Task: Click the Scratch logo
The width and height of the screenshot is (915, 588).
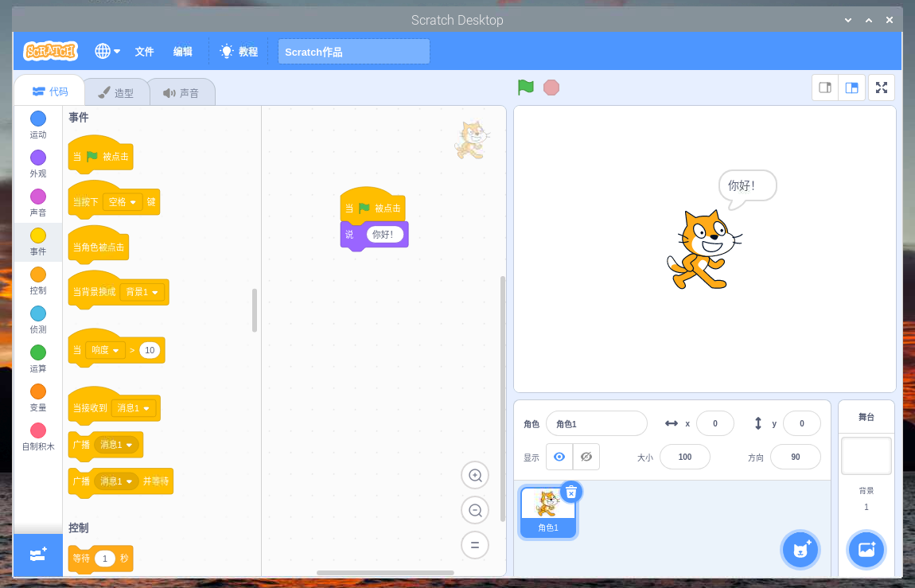Action: pyautogui.click(x=50, y=52)
